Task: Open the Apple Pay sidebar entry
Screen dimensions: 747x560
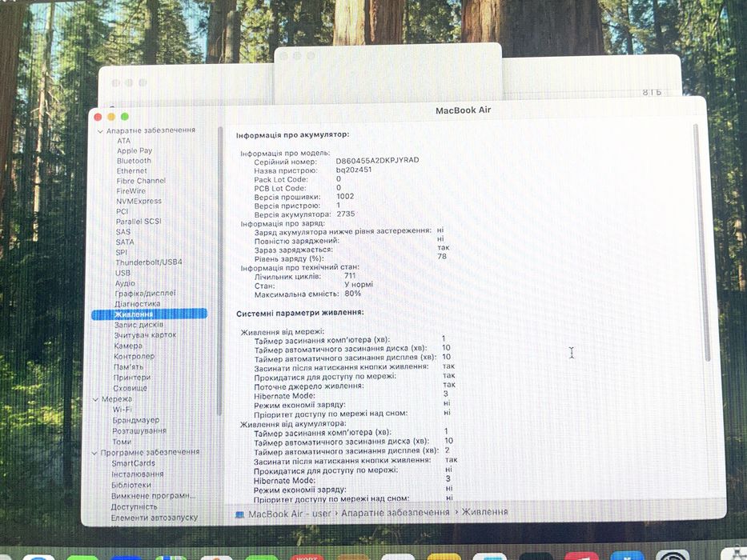Action: click(135, 150)
